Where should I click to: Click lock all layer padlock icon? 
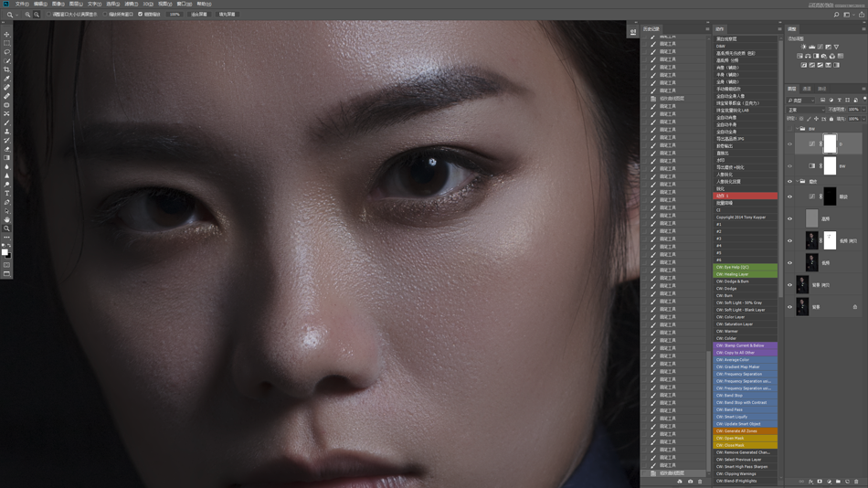(x=831, y=119)
